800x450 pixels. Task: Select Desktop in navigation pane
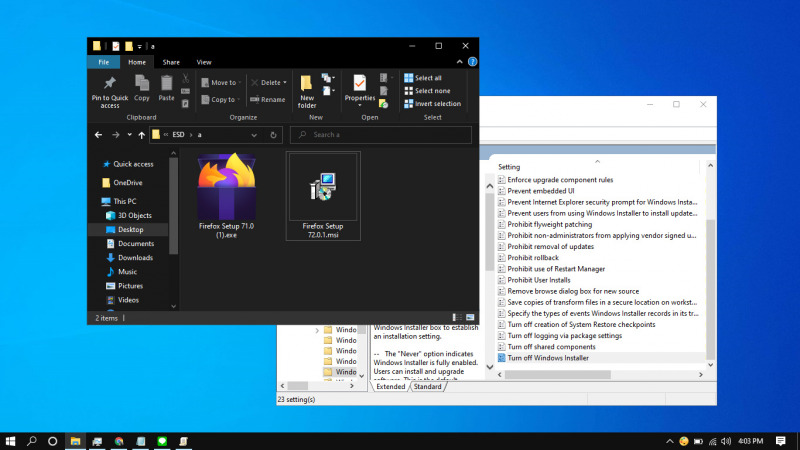pos(131,230)
